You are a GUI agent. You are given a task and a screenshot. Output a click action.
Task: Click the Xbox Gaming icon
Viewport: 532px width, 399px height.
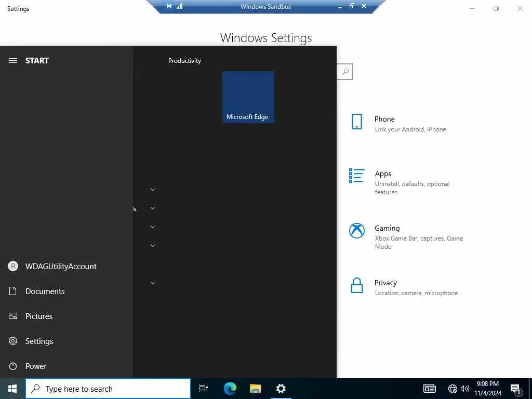tap(357, 231)
